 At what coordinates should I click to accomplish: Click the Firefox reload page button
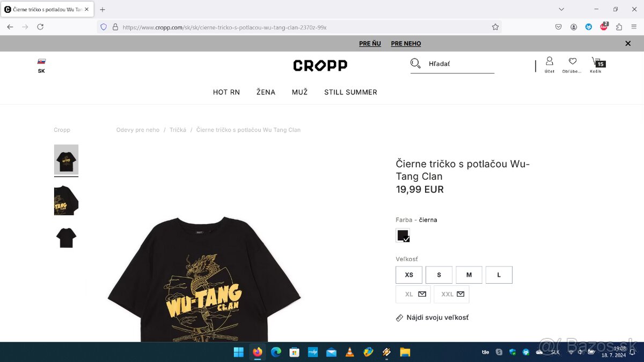pyautogui.click(x=40, y=27)
